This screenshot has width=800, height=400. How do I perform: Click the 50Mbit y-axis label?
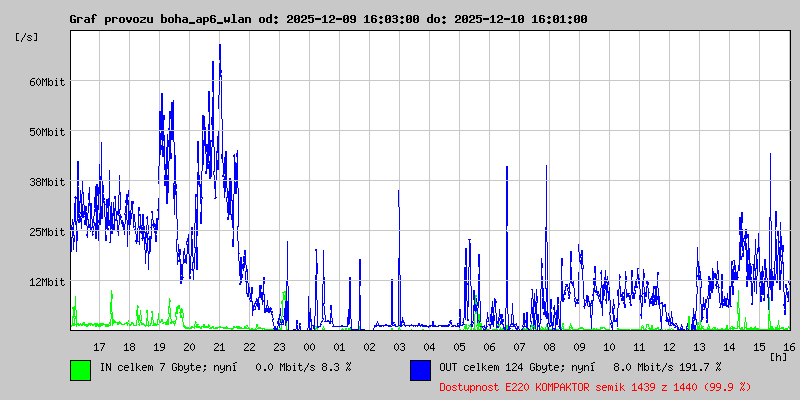tap(47, 132)
